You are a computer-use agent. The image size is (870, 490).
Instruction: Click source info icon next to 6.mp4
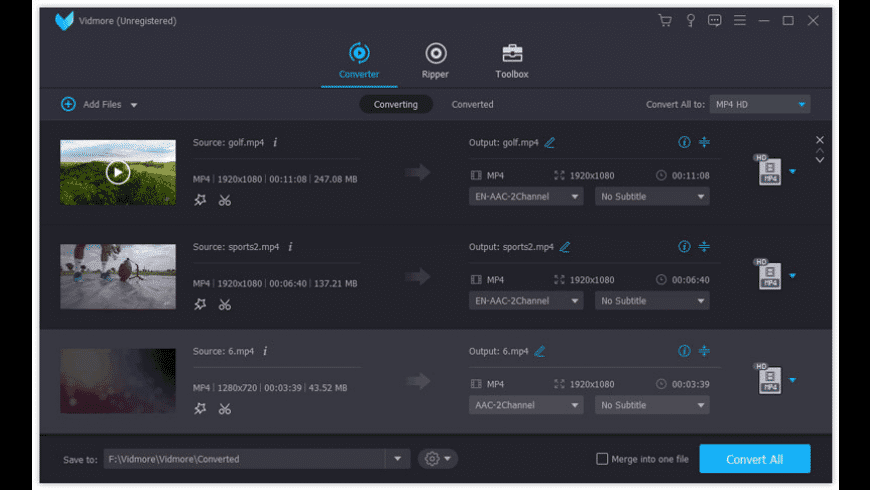[x=265, y=351]
